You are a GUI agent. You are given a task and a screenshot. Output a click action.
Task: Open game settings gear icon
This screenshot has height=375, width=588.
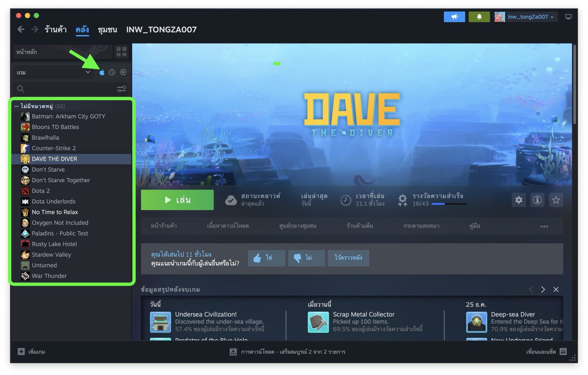[x=518, y=200]
